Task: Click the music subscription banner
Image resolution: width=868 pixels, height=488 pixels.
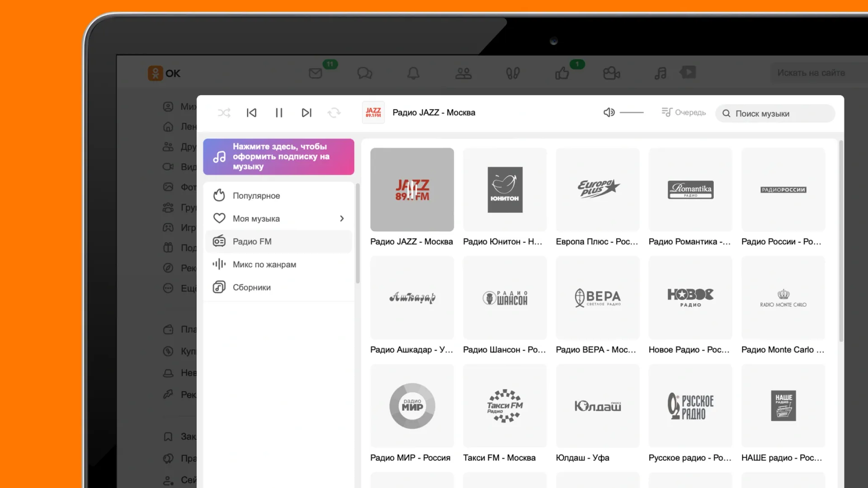Action: [278, 157]
